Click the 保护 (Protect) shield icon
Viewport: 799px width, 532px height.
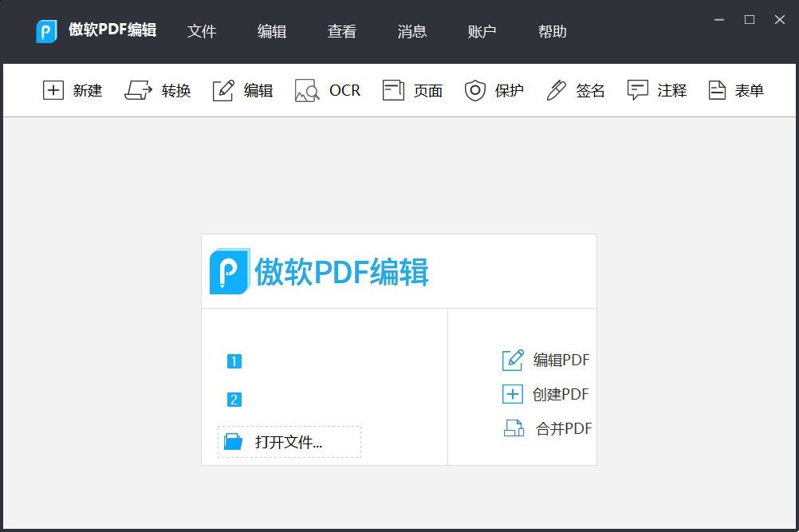click(475, 90)
